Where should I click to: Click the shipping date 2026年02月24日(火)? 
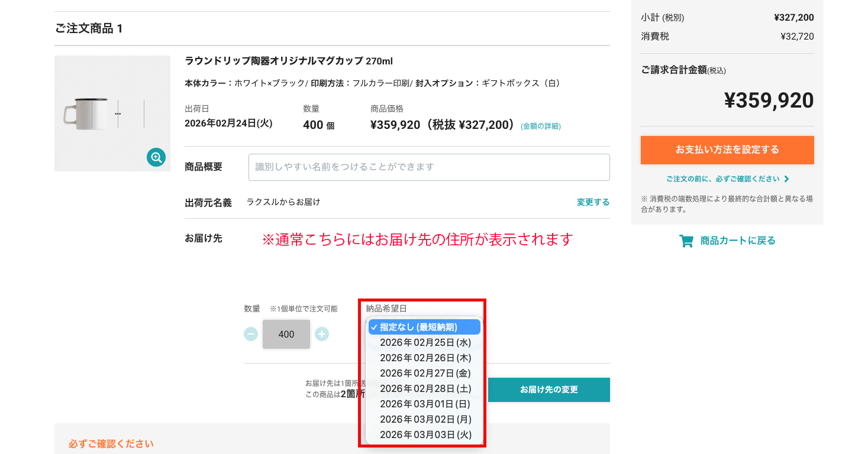(x=228, y=124)
